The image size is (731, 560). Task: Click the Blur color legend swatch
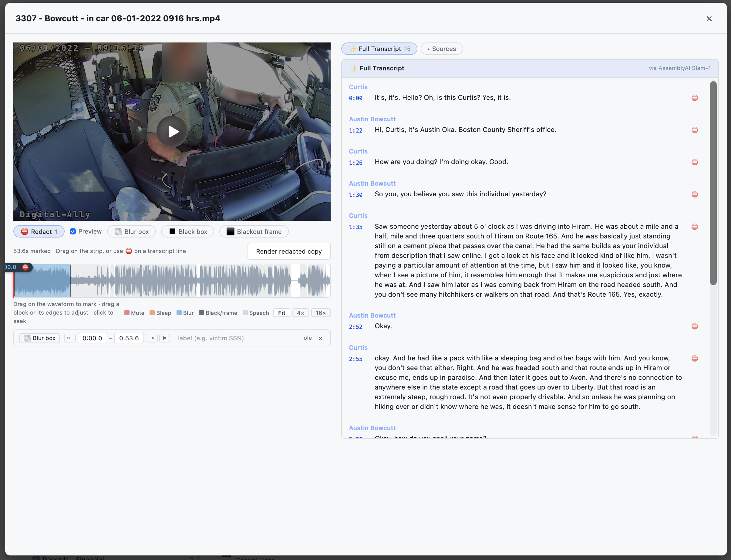pos(179,313)
